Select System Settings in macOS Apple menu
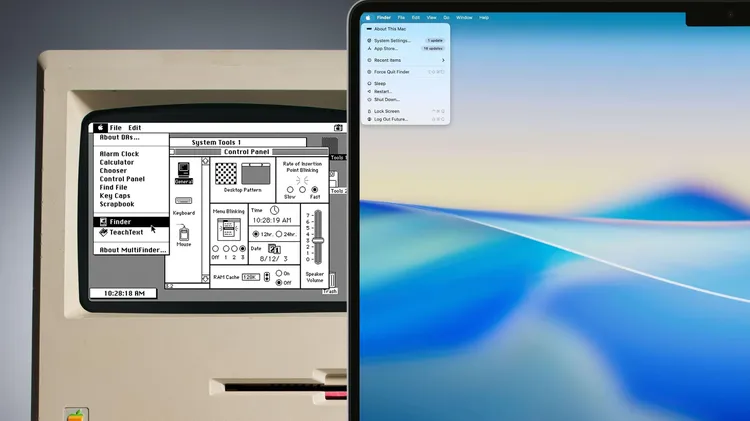The height and width of the screenshot is (421, 750). click(393, 40)
